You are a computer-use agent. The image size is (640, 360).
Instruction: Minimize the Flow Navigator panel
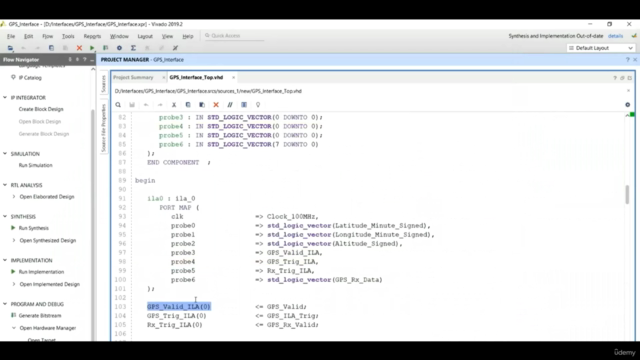tap(92, 60)
